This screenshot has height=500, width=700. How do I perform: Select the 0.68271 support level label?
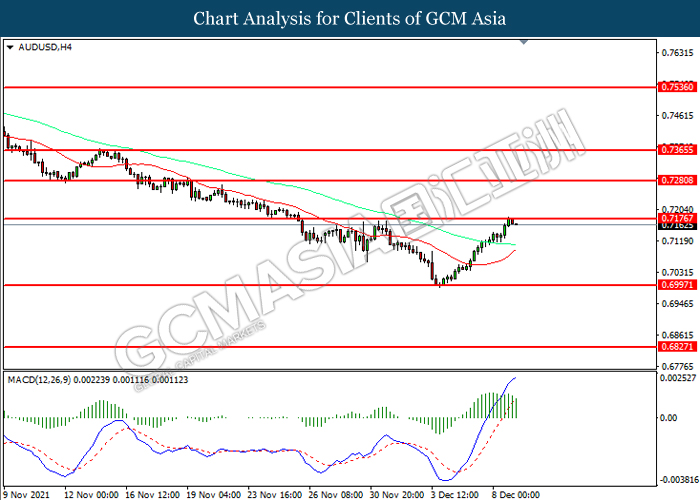[x=677, y=346]
